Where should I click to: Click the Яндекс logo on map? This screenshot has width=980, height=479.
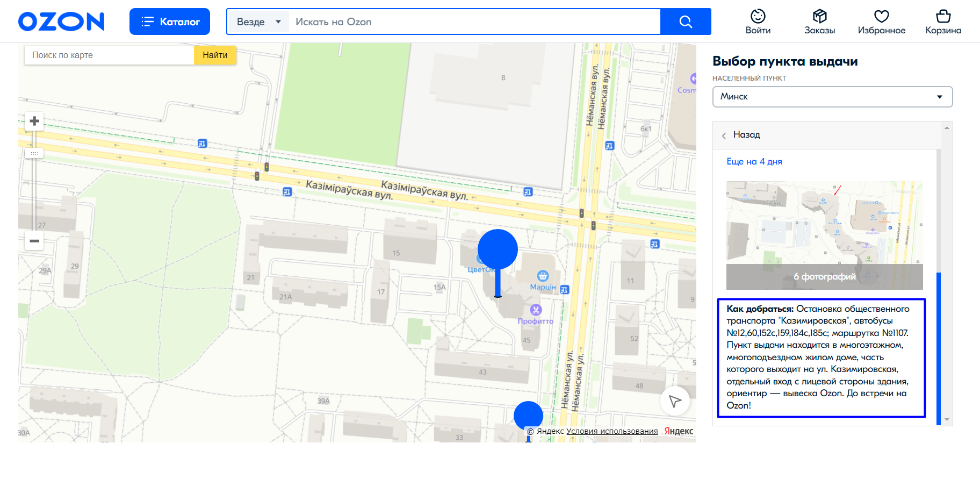pos(679,431)
